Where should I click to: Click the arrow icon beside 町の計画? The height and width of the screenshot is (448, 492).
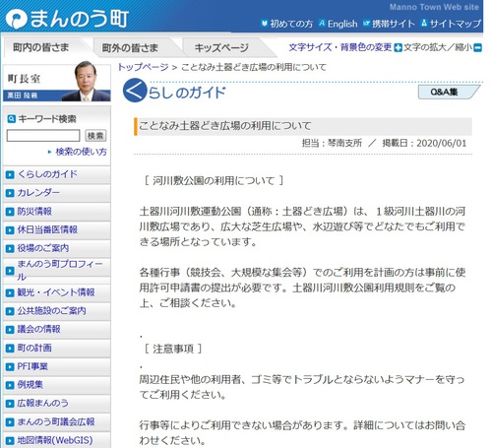click(10, 348)
